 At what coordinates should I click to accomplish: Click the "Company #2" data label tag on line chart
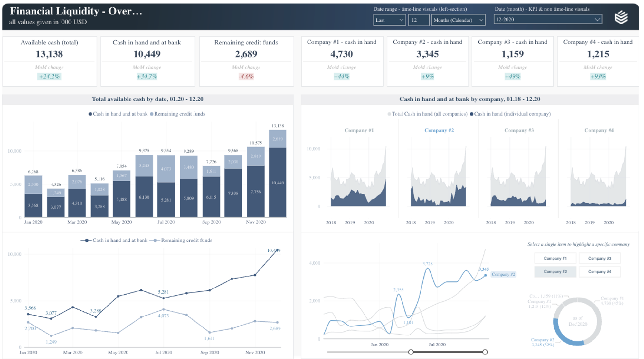tap(503, 274)
